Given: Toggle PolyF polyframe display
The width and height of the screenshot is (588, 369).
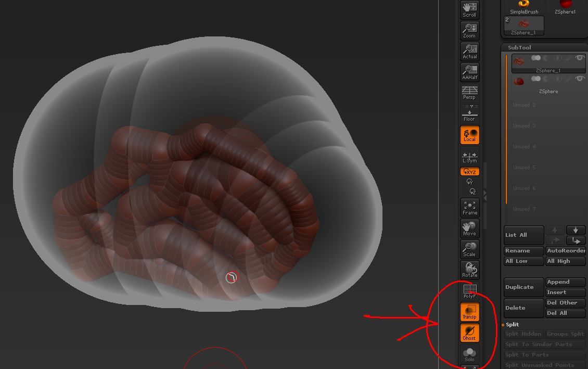Looking at the screenshot, I should [469, 291].
